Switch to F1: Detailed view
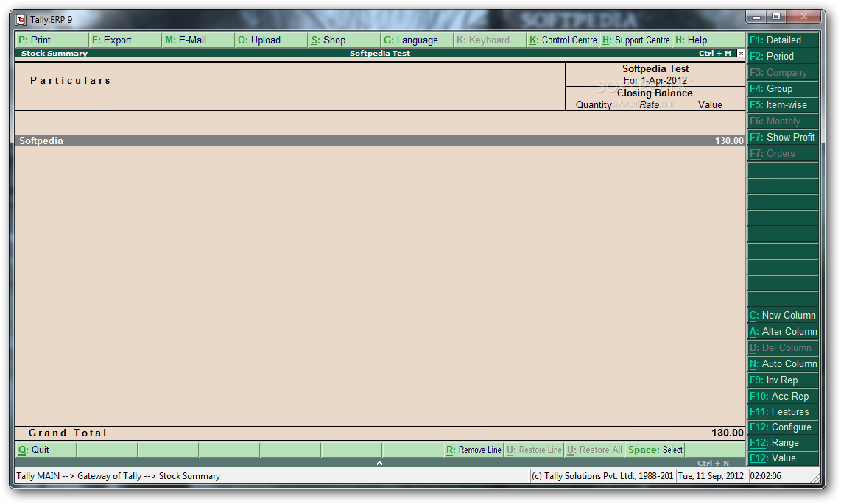The height and width of the screenshot is (504, 841). point(783,40)
